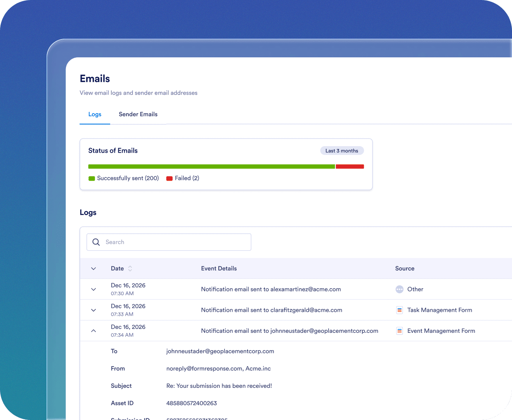The image size is (512, 420).
Task: Select the Logs tab
Action: 95,114
